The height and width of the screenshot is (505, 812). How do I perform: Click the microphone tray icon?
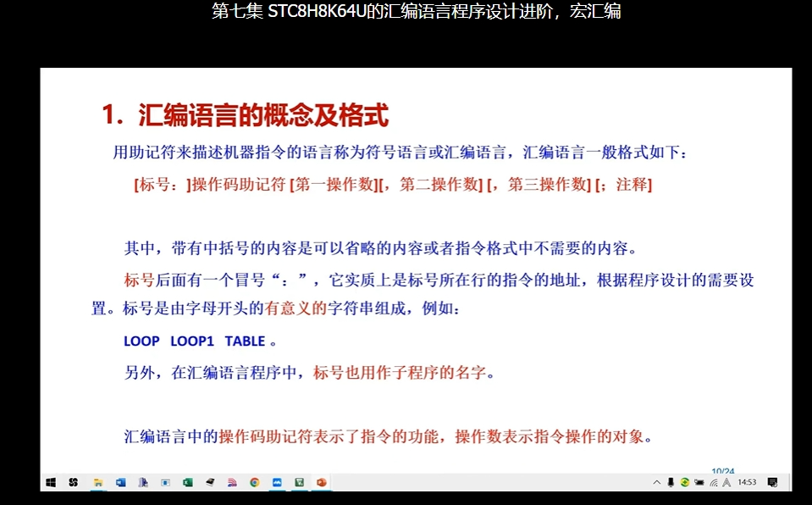[671, 483]
